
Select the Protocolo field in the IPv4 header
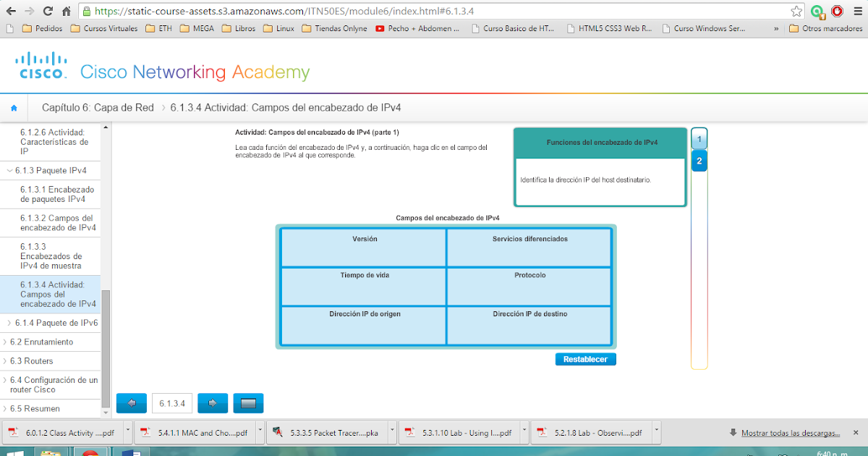pyautogui.click(x=529, y=286)
